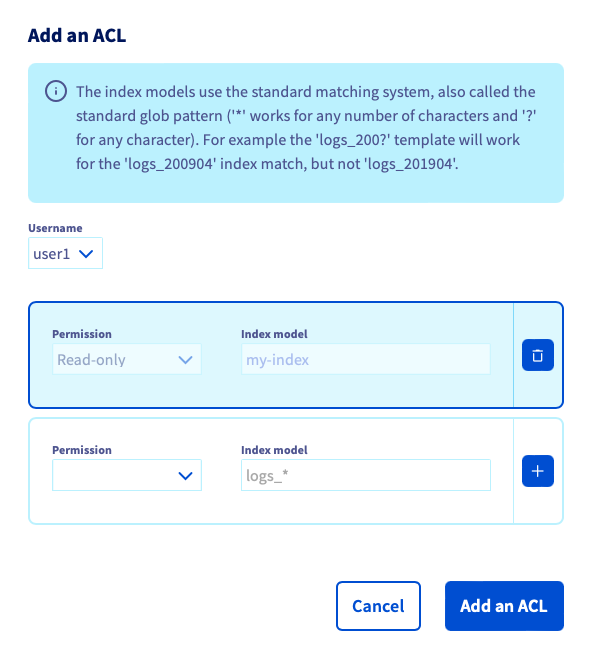Click the Add an ACL dialog heading

click(77, 35)
